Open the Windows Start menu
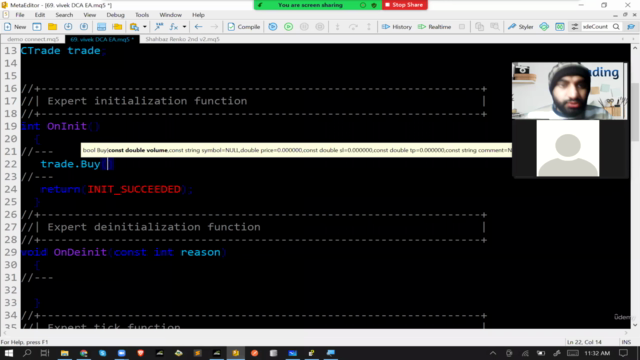This screenshot has height=360, width=640. pos(9,353)
